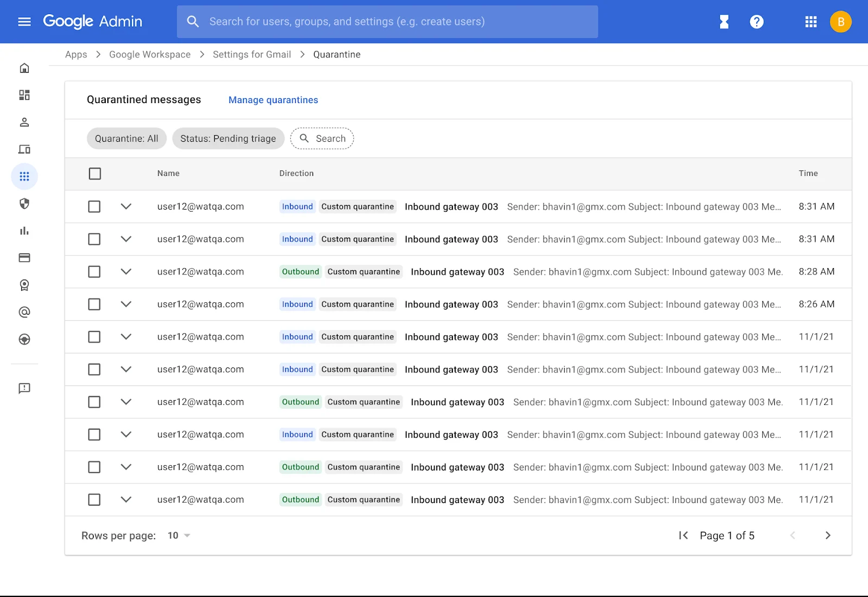Tick the checkbox for the 8:28 AM message
Image resolution: width=868 pixels, height=597 pixels.
point(94,272)
